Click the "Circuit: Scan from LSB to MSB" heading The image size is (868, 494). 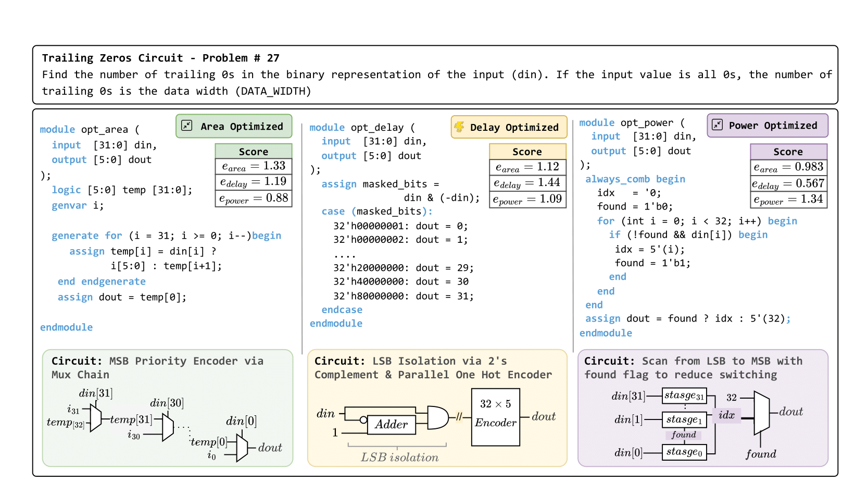(693, 367)
